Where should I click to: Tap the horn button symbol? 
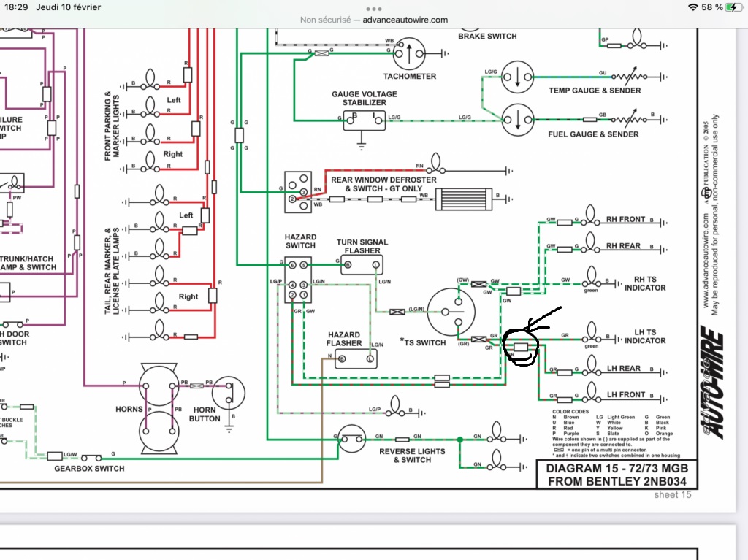(x=229, y=393)
